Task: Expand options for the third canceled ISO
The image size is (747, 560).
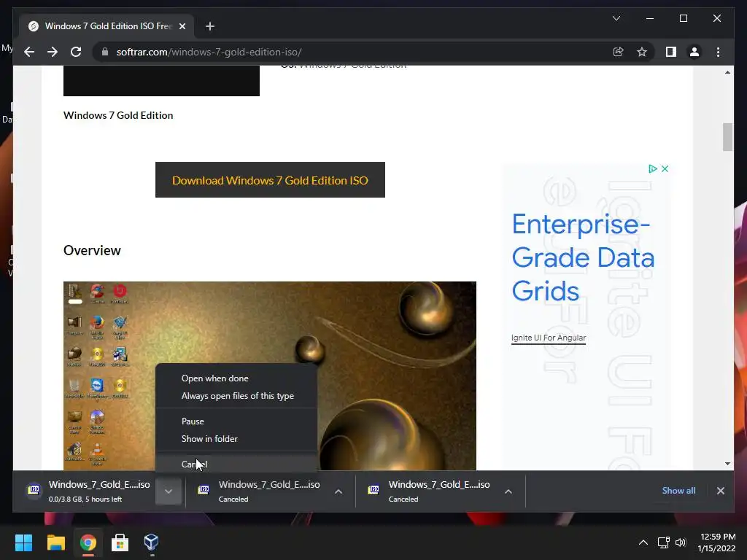Action: click(x=508, y=491)
